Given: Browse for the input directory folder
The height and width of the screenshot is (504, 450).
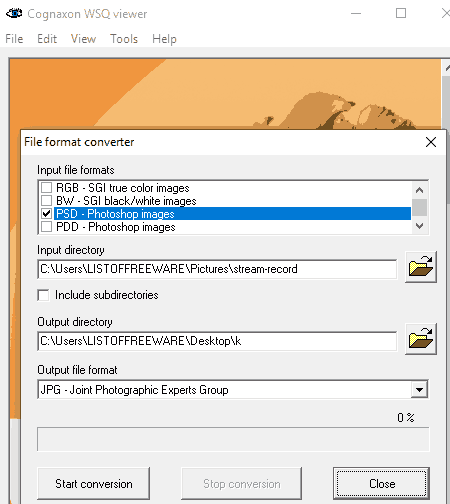Looking at the screenshot, I should (421, 267).
